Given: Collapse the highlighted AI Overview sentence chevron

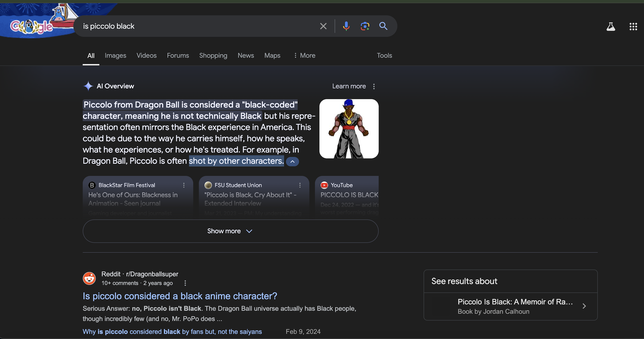Looking at the screenshot, I should click(292, 162).
